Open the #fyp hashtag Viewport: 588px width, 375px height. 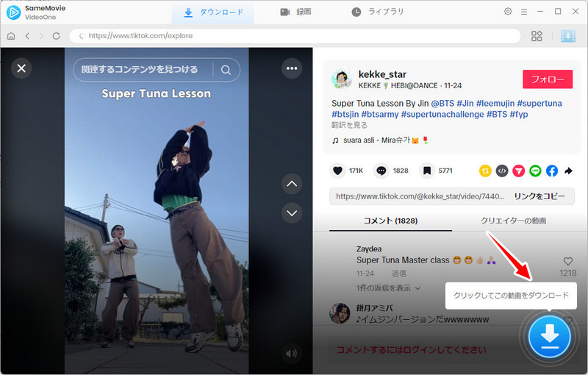point(519,114)
